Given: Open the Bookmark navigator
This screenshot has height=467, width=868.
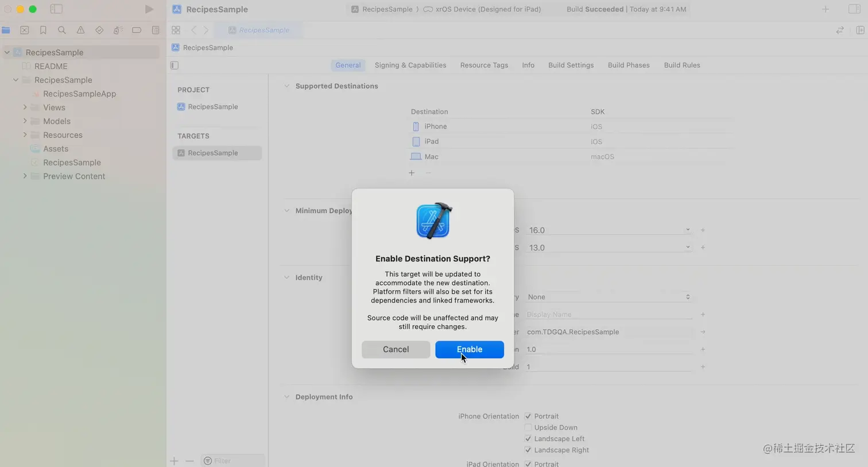Looking at the screenshot, I should pyautogui.click(x=43, y=30).
